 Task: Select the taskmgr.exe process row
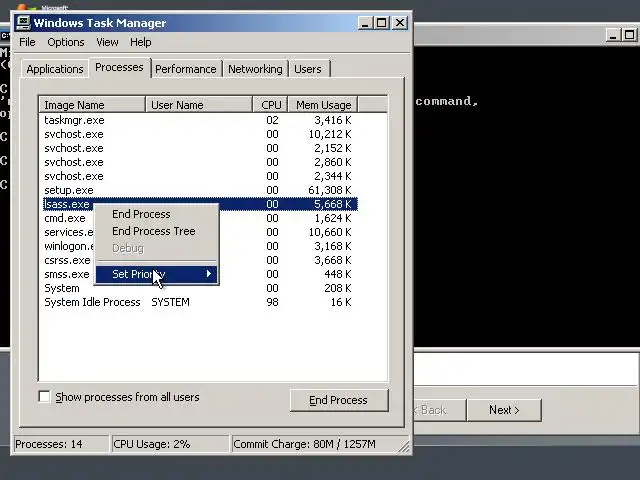(x=200, y=120)
